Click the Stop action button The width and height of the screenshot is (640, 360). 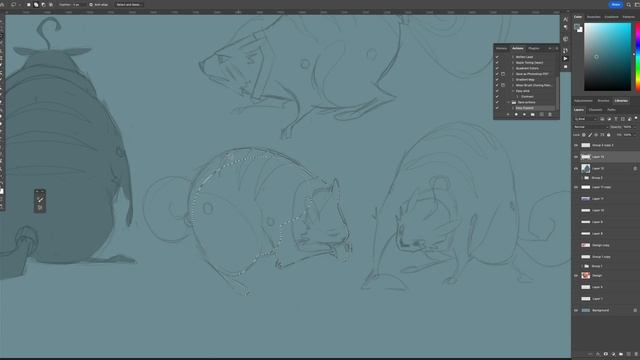tap(508, 115)
